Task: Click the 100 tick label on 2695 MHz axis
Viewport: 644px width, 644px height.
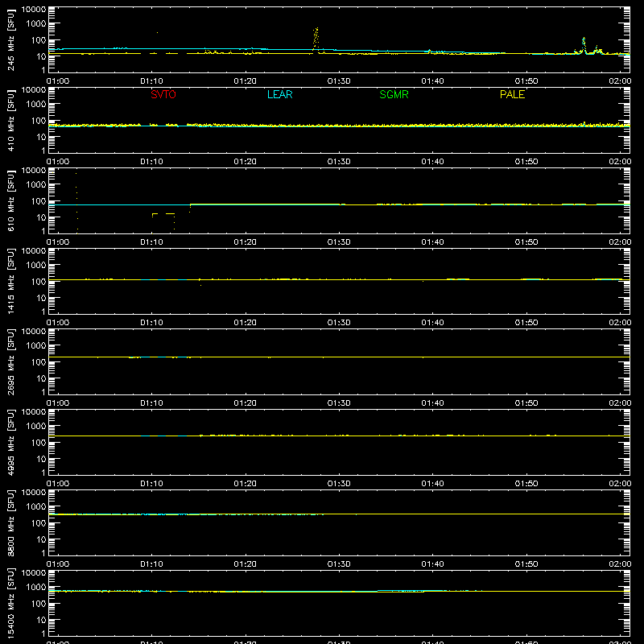Action: click(x=39, y=362)
